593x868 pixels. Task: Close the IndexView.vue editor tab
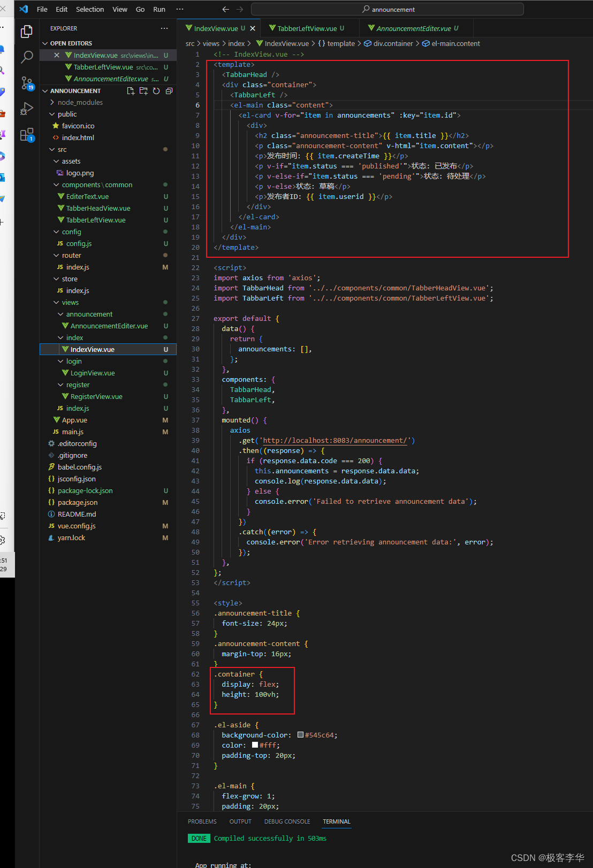pos(253,28)
